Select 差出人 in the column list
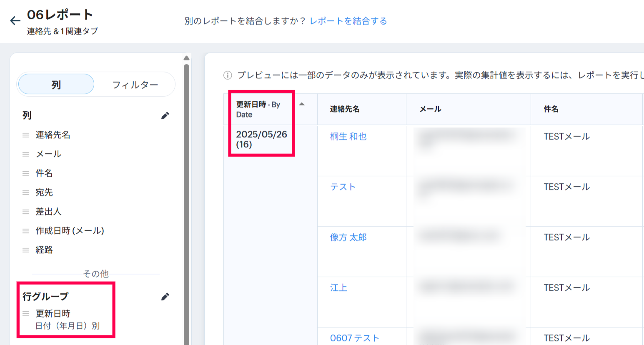 (x=48, y=212)
